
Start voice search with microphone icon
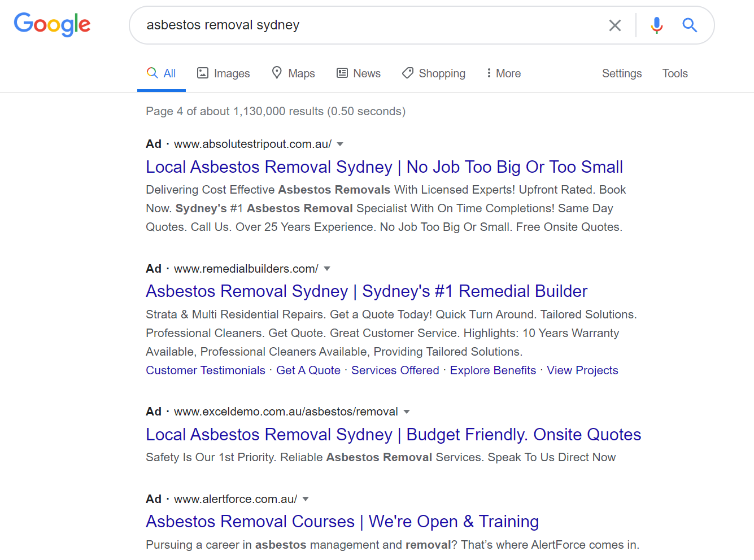coord(656,25)
